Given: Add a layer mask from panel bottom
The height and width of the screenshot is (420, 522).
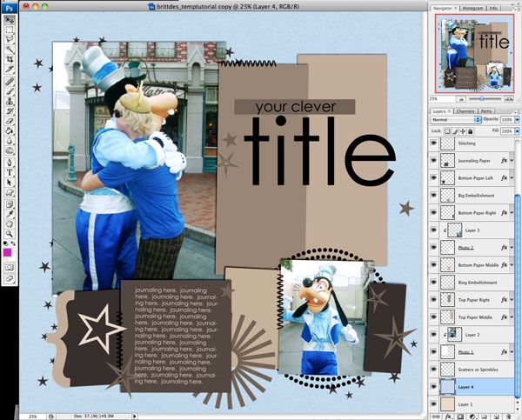Looking at the screenshot, I should coord(460,417).
